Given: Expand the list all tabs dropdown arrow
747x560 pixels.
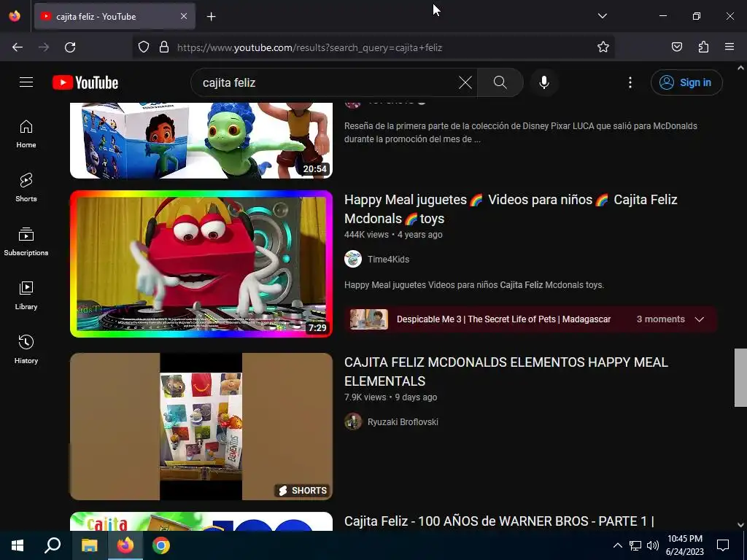Looking at the screenshot, I should pos(602,16).
